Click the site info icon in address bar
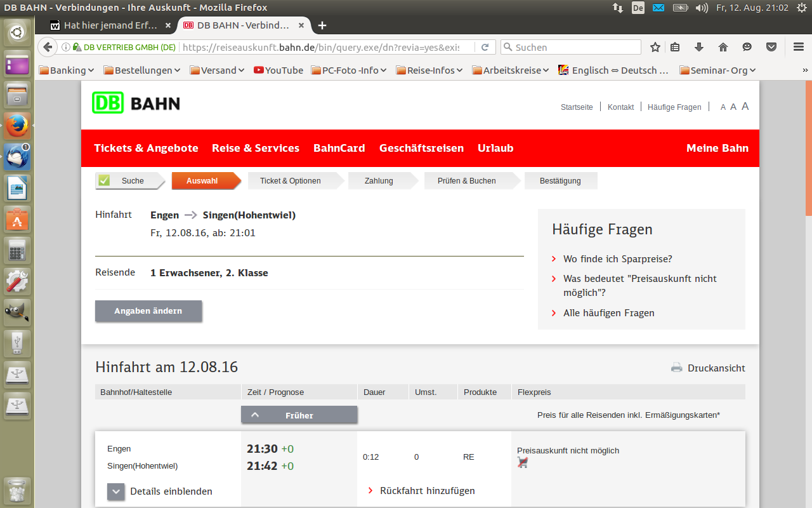This screenshot has height=508, width=812. click(66, 47)
